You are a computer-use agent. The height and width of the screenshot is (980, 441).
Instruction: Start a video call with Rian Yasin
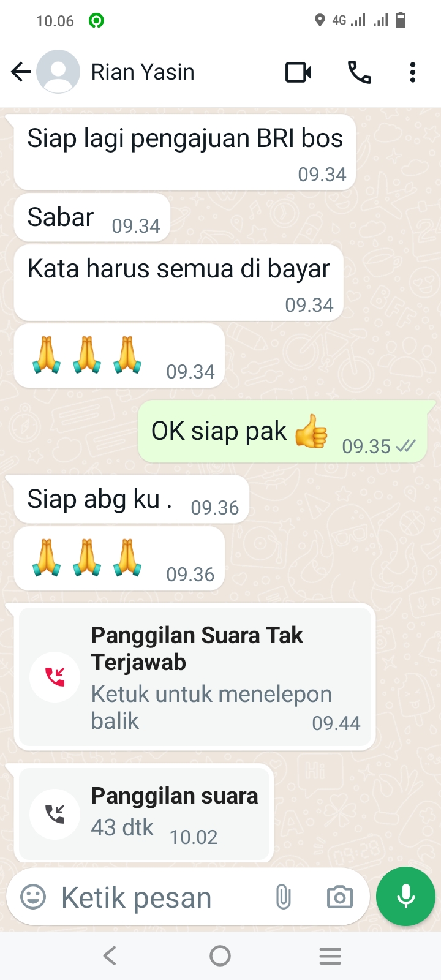point(298,72)
